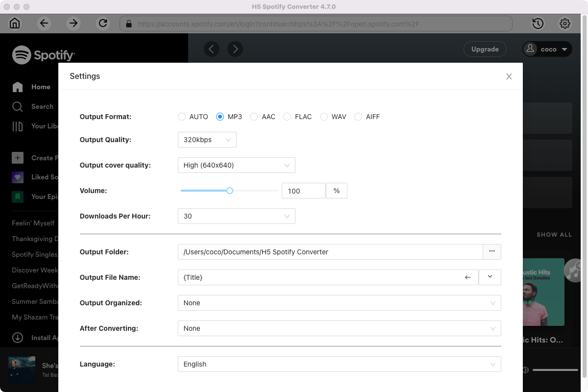Open the Language dropdown set to English
Screen dimensions: 588x392
pyautogui.click(x=340, y=364)
